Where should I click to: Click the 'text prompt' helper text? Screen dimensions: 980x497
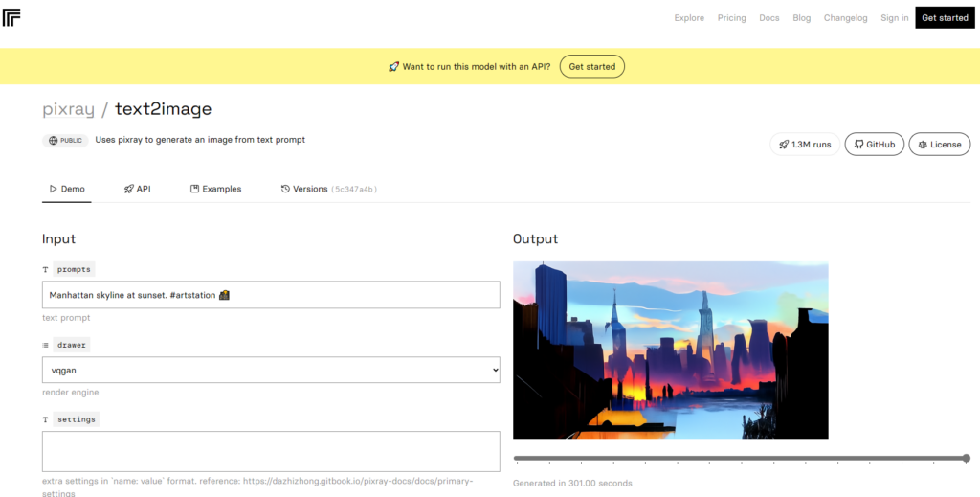pos(66,318)
